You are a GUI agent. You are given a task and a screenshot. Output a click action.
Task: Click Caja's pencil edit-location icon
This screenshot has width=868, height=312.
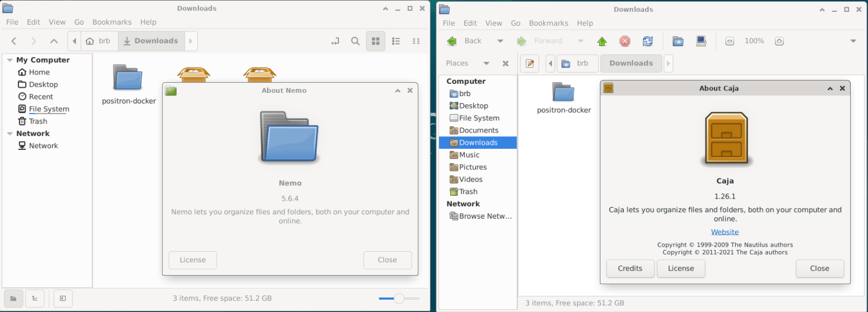530,63
